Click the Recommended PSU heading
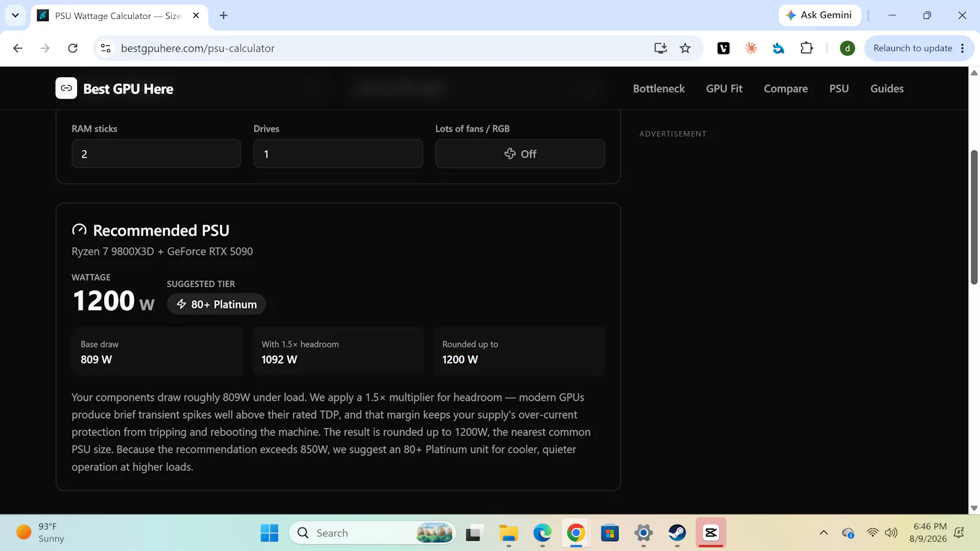This screenshot has width=980, height=551. [161, 230]
